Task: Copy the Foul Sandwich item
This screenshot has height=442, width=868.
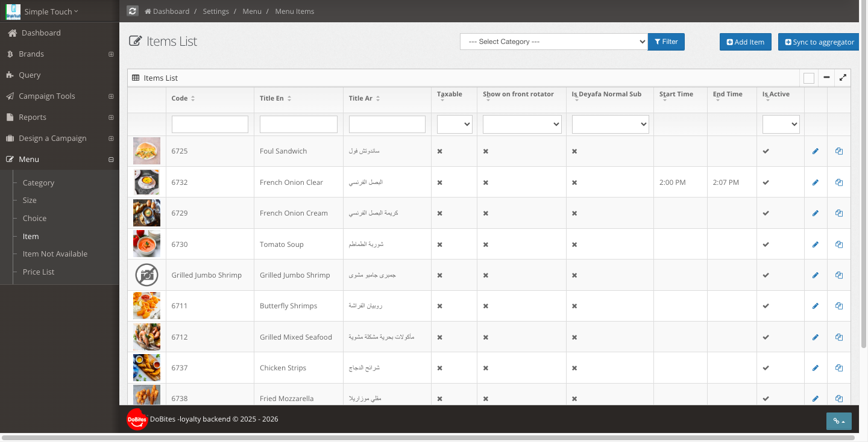Action: click(x=839, y=151)
